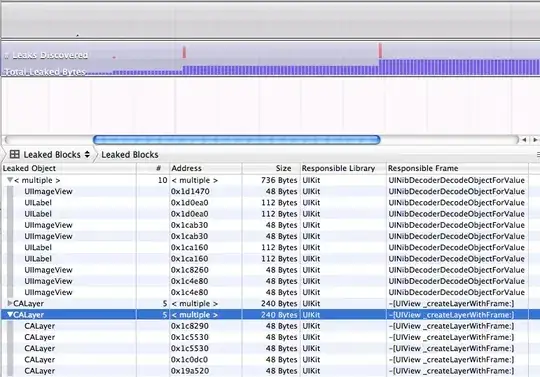
Task: Click the blue horizontal timeline scrollbar thumb
Action: click(237, 140)
